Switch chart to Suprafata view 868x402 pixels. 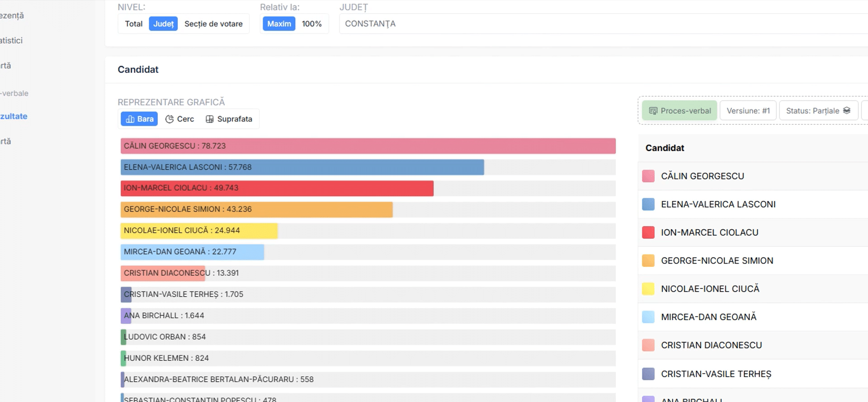pos(229,119)
